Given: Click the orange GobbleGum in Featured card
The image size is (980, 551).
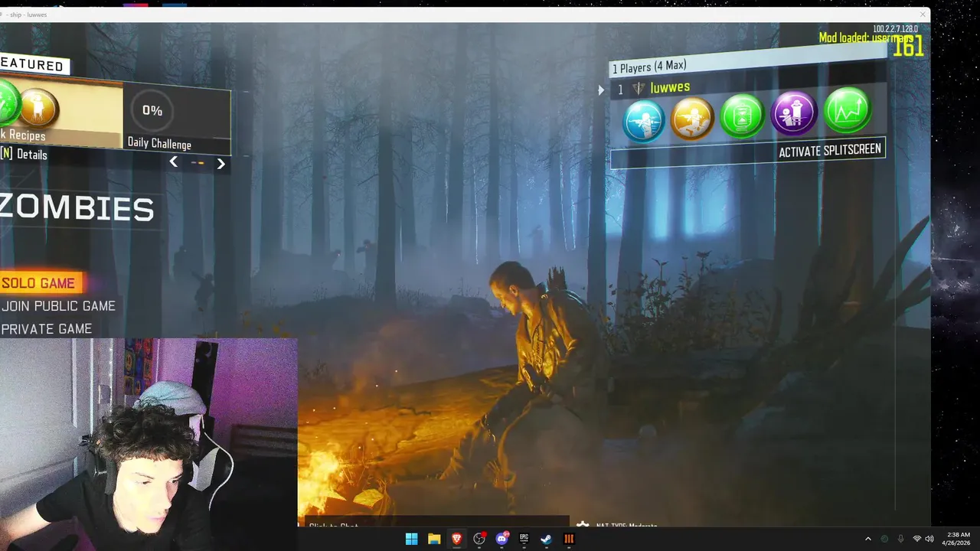Looking at the screenshot, I should [x=38, y=108].
